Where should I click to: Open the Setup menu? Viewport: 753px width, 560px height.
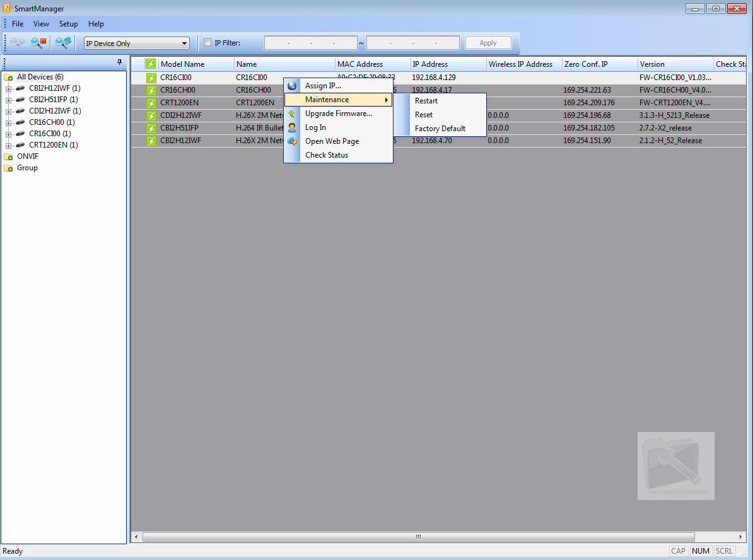68,24
